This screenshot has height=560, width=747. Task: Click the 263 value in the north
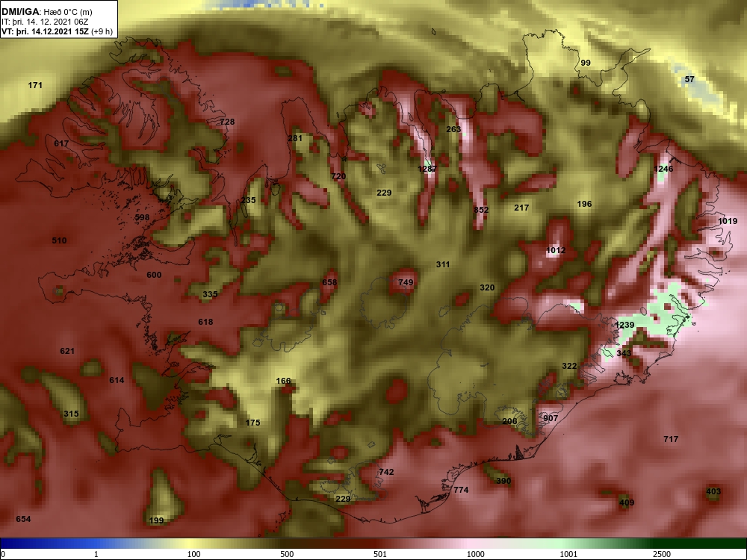[453, 129]
